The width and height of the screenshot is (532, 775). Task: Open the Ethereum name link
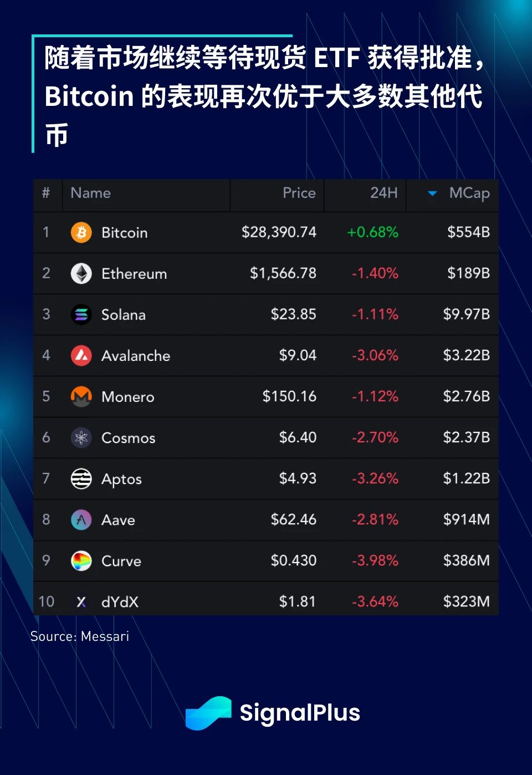pyautogui.click(x=134, y=274)
